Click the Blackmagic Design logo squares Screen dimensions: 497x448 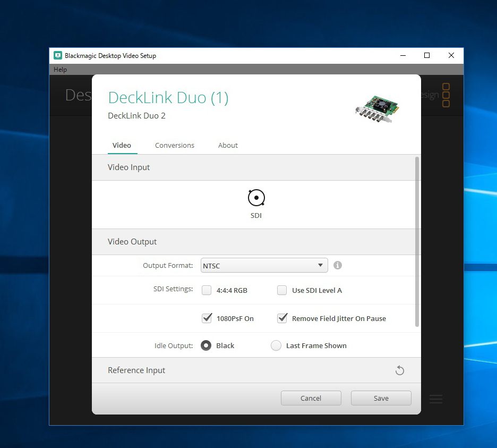point(446,95)
